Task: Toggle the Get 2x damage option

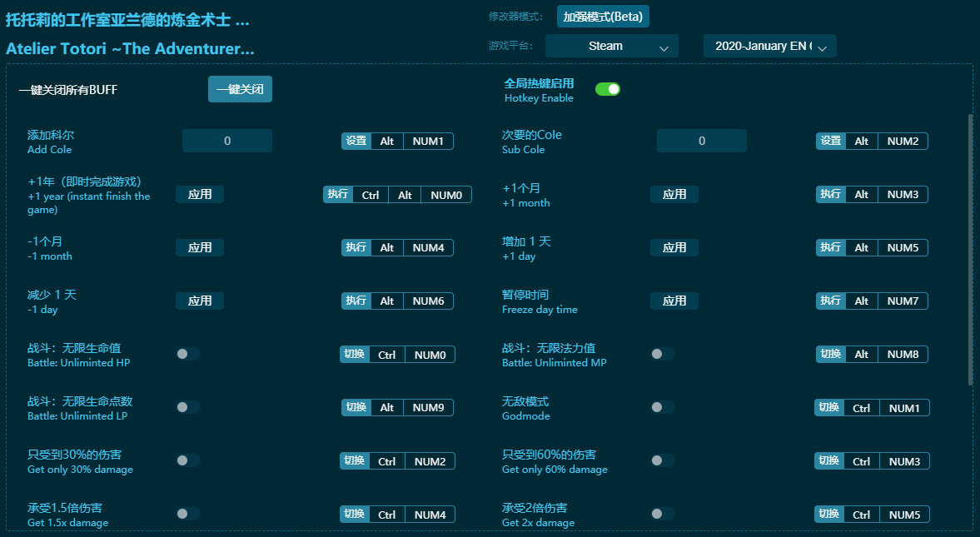Action: [663, 514]
